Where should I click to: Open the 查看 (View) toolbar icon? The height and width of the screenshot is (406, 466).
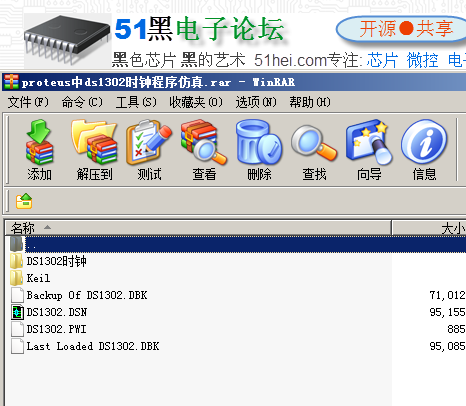(204, 150)
